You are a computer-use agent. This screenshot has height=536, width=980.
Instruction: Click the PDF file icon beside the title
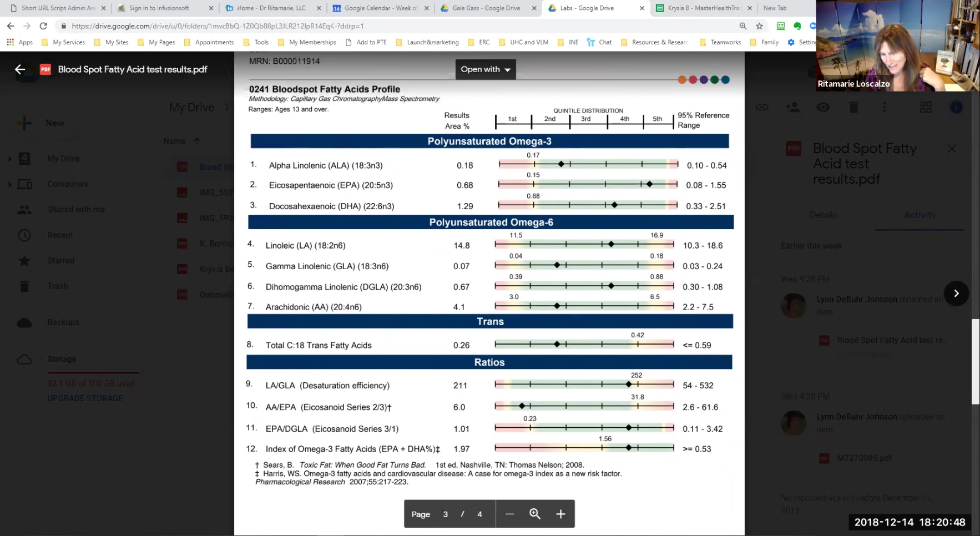coord(46,69)
